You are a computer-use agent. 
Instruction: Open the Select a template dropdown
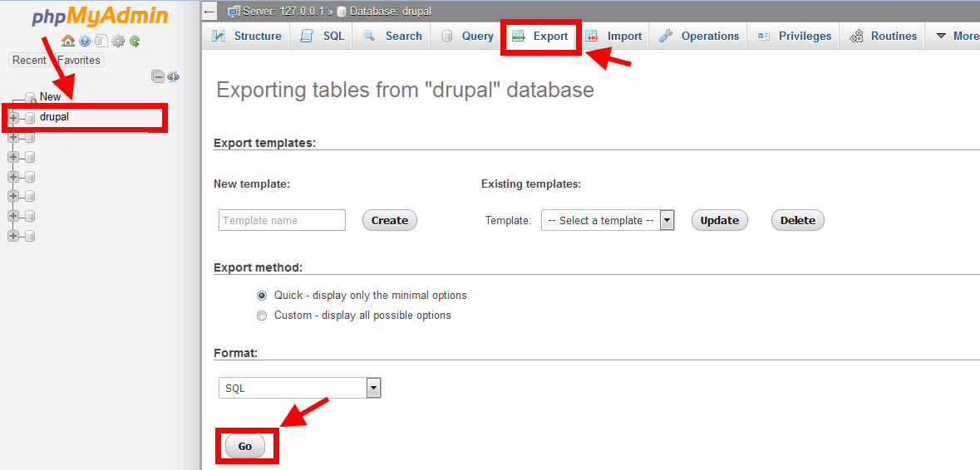pos(608,220)
